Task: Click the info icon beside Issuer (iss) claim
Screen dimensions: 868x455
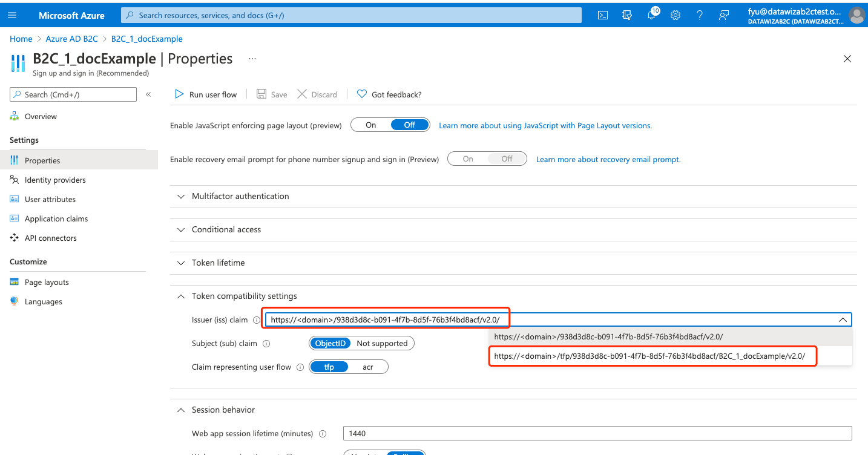Action: pyautogui.click(x=257, y=320)
